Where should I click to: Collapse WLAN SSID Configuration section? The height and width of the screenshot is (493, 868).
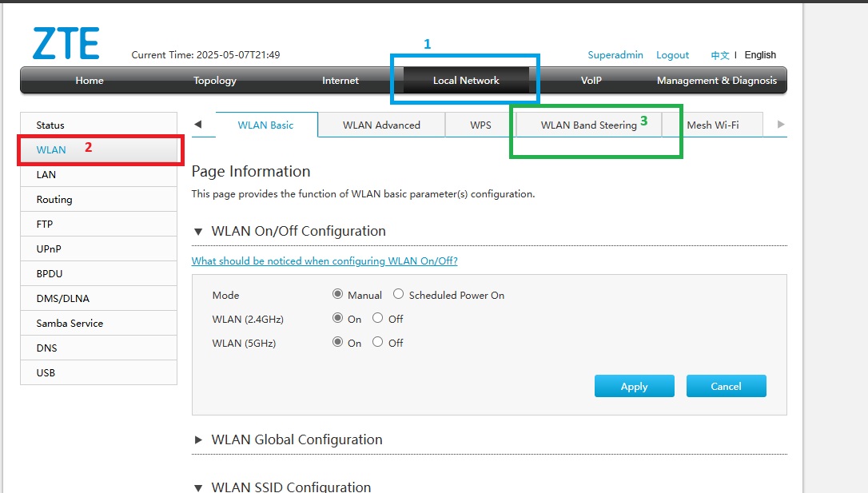click(x=199, y=487)
